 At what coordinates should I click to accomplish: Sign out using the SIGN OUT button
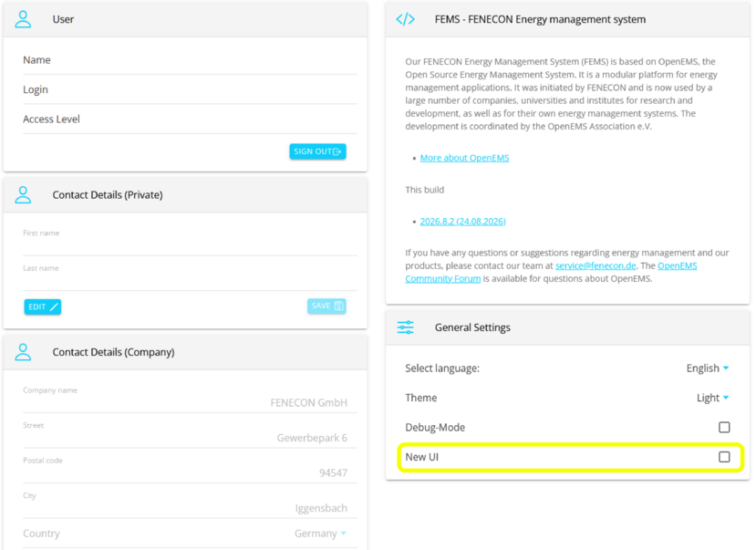[x=317, y=151]
